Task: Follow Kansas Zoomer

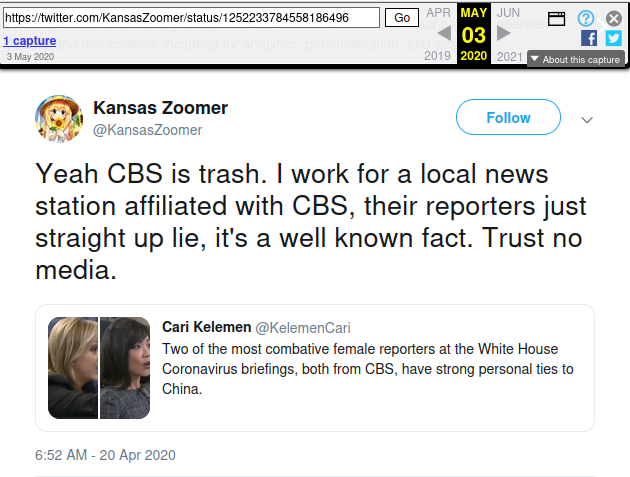Action: pyautogui.click(x=508, y=118)
